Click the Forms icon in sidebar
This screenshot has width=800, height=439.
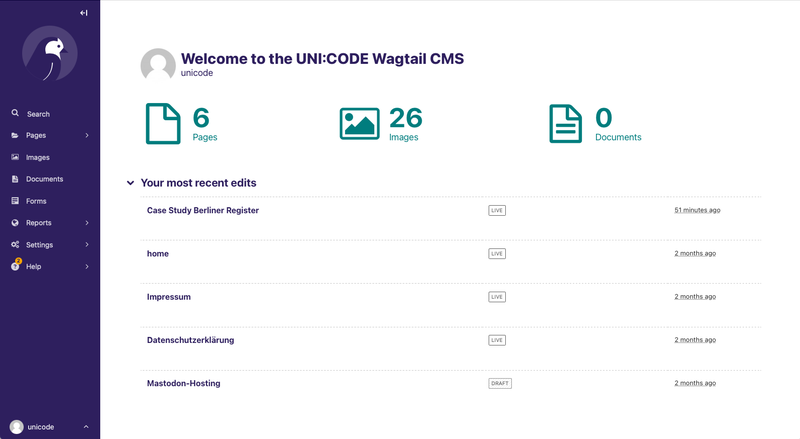15,201
